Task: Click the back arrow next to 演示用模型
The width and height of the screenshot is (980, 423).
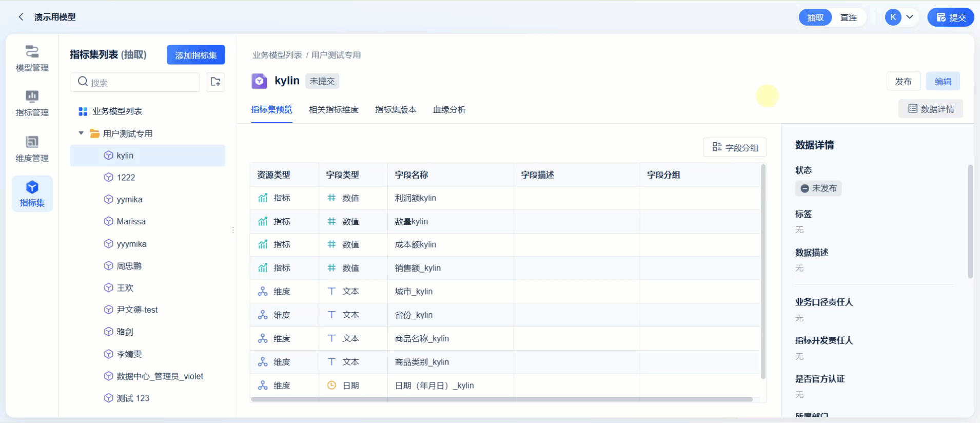Action: click(21, 17)
